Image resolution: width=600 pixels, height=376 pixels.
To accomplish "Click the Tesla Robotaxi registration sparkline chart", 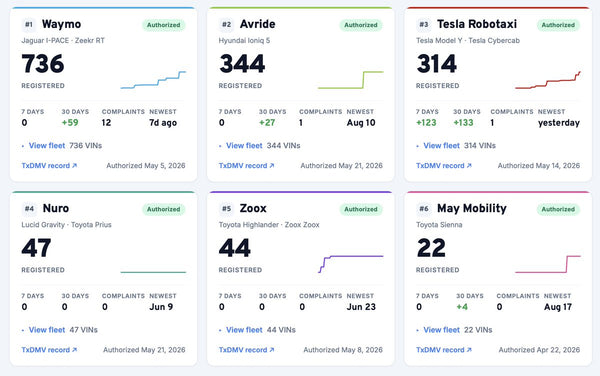I will pos(548,80).
